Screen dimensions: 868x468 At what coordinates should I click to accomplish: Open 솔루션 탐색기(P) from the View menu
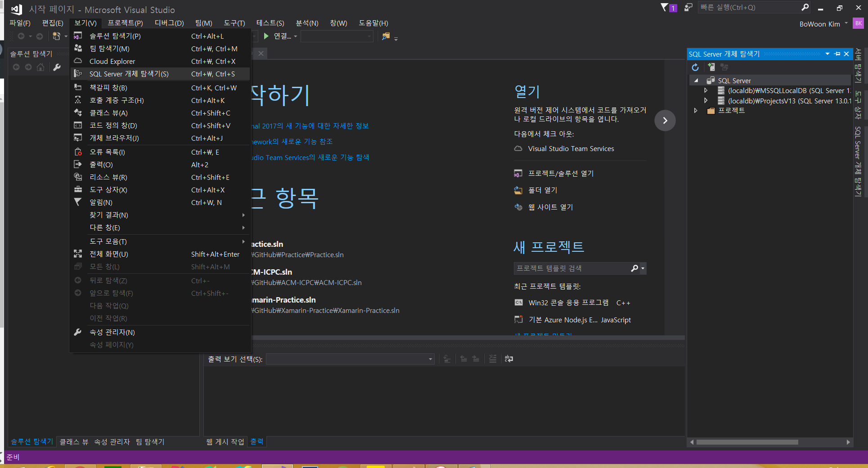[x=160, y=36]
